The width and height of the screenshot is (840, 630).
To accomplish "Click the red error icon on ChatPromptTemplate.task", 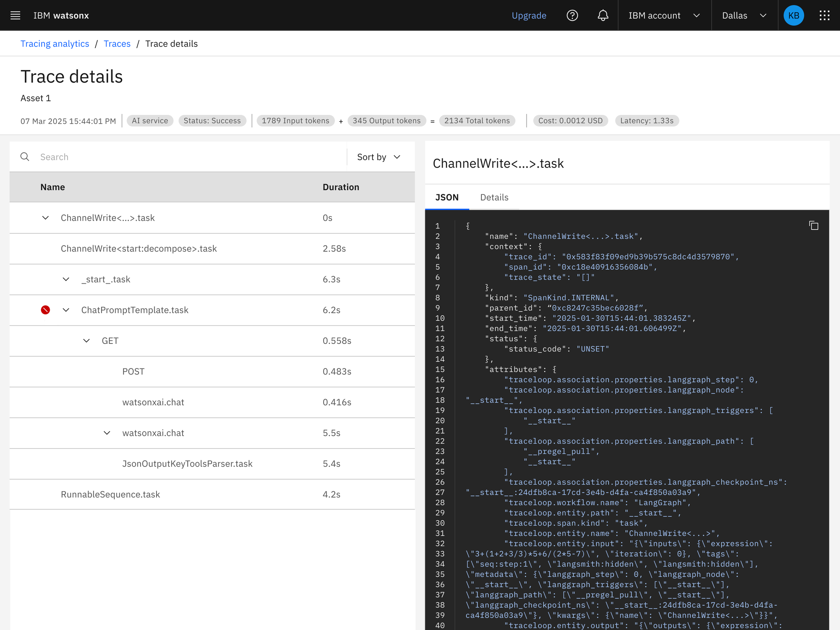I will pos(45,310).
